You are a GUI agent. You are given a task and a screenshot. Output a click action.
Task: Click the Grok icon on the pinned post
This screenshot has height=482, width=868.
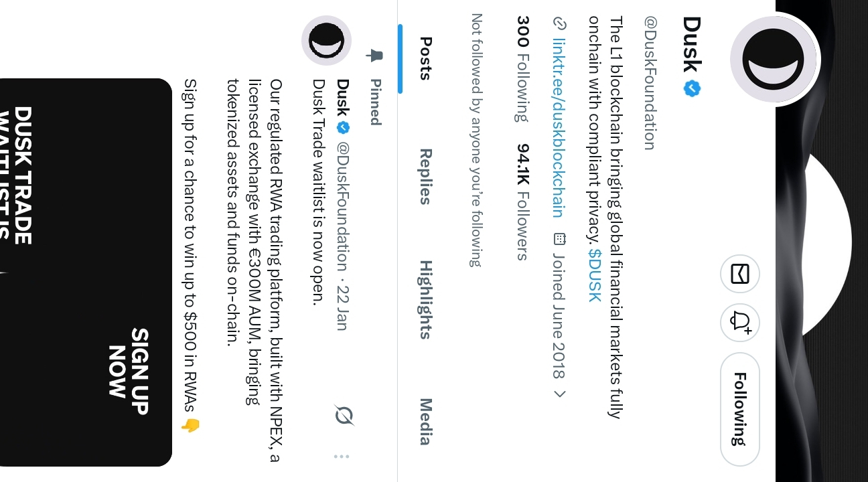(344, 416)
